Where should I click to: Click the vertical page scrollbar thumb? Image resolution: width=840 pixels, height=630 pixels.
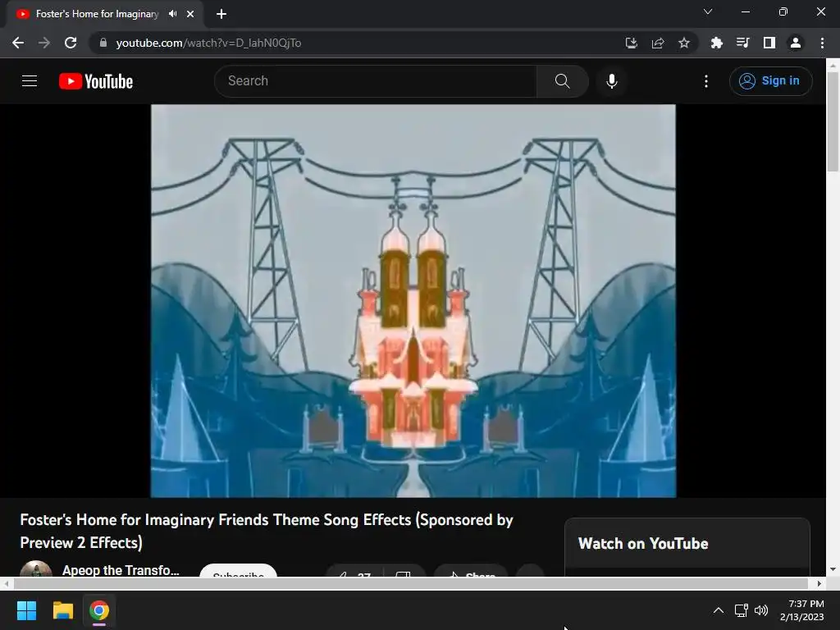833,121
